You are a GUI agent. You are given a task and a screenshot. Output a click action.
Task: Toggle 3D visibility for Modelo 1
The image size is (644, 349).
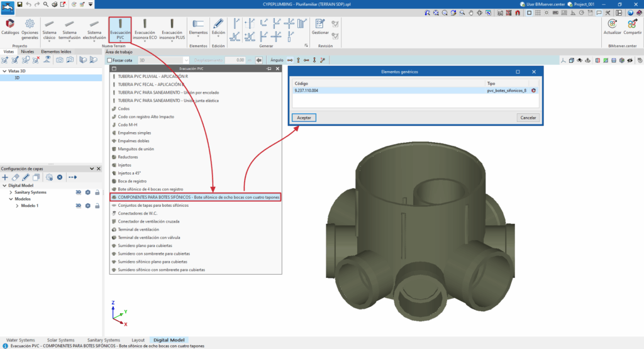[79, 206]
